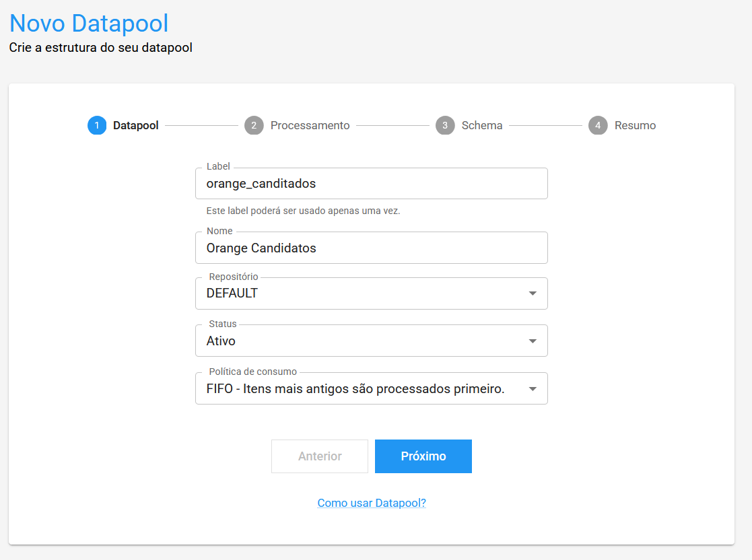Open the Repositório dropdown arrow
Screen dimensions: 752x560
click(x=533, y=293)
